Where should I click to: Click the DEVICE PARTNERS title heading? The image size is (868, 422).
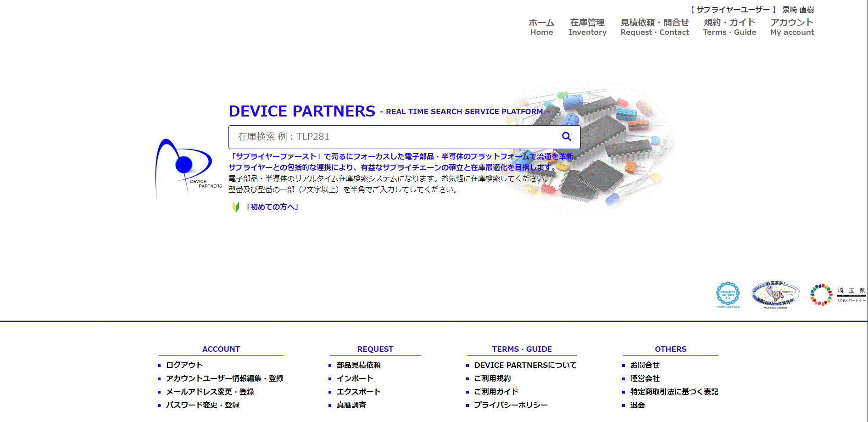302,111
